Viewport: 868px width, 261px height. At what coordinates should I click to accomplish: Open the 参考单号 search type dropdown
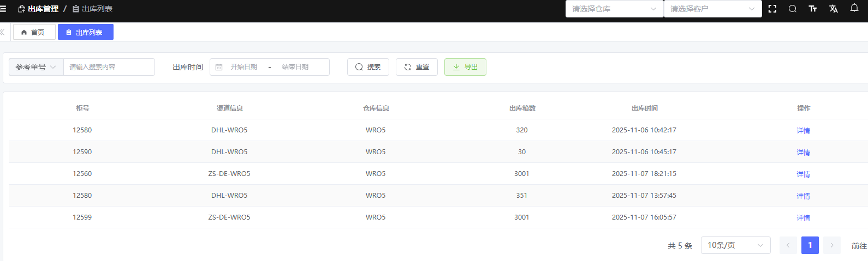coord(36,67)
